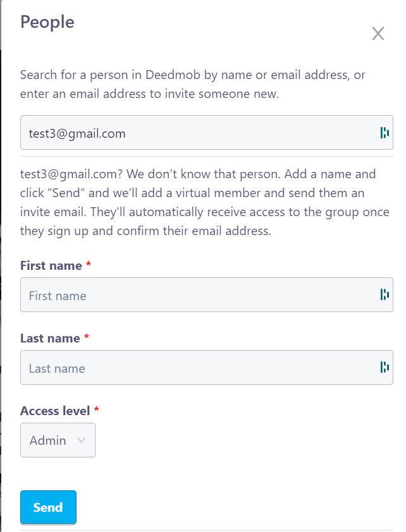This screenshot has width=406, height=532.
Task: Click the Access level field label
Action: click(x=55, y=411)
